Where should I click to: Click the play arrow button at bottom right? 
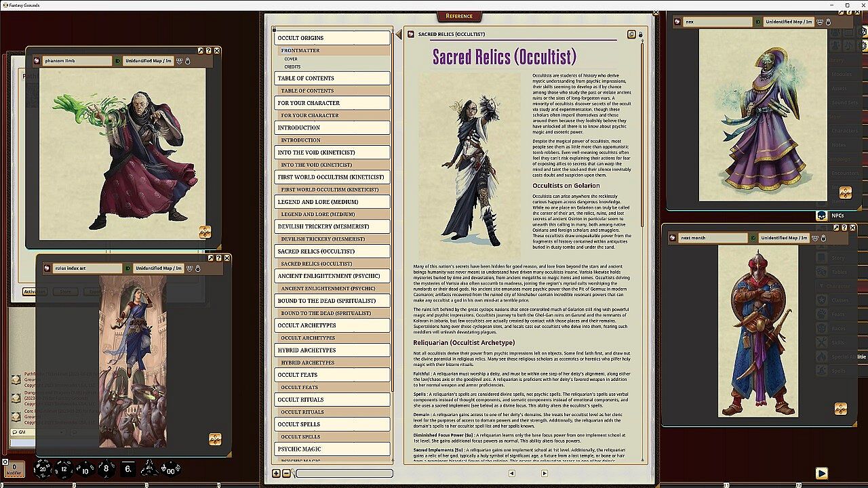[821, 473]
